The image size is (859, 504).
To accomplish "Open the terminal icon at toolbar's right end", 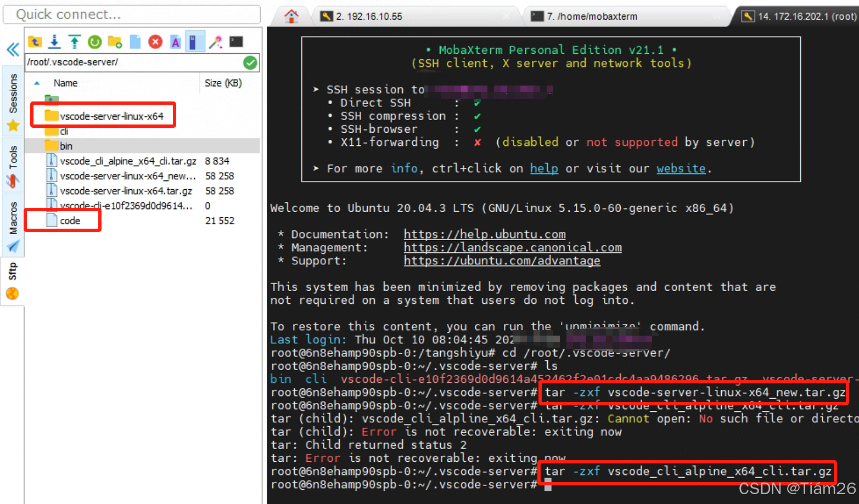I will coord(236,41).
